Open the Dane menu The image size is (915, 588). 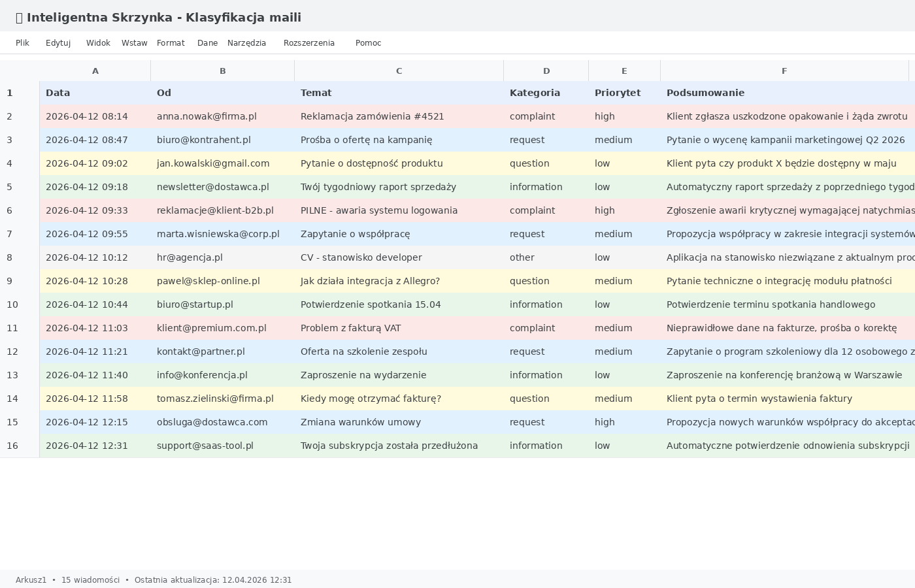207,42
